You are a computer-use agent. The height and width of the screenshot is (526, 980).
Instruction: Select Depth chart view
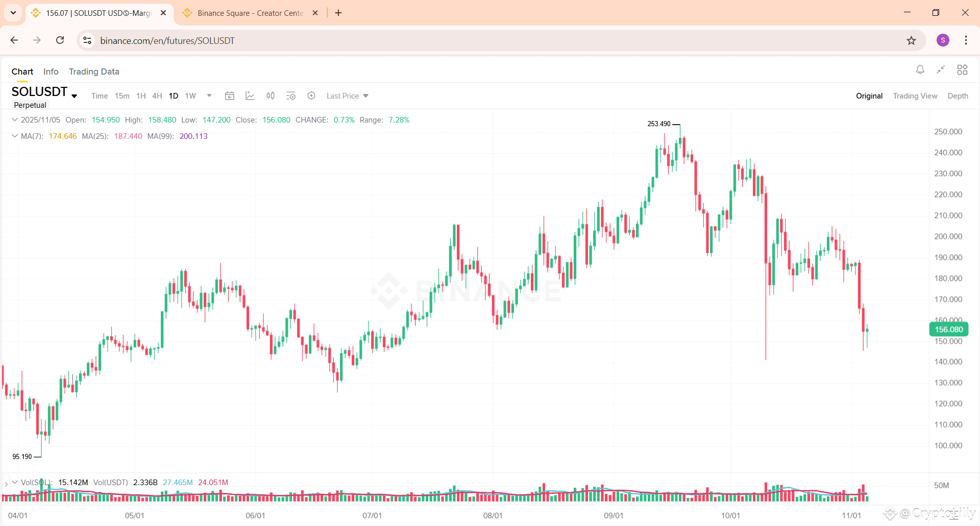click(958, 95)
